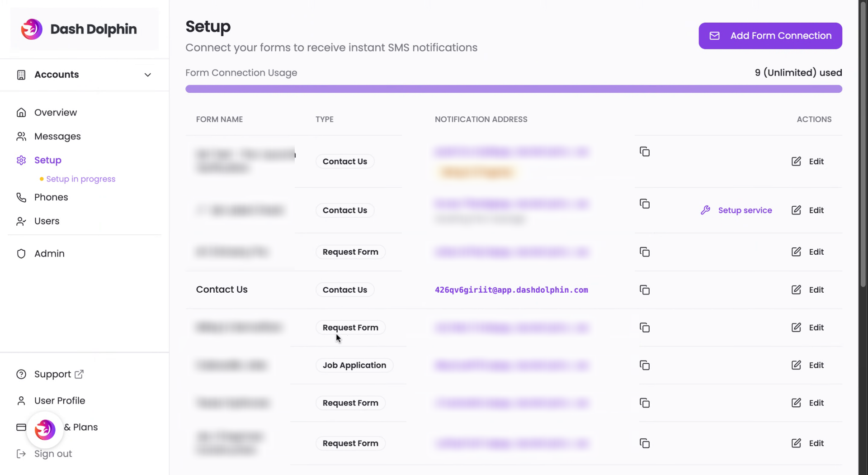Click the TYPE column header
Screen dimensions: 868x475
tap(324, 119)
